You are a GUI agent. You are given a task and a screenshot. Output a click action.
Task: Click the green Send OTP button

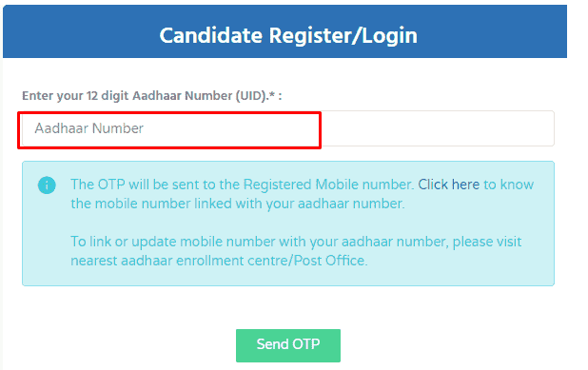288,345
